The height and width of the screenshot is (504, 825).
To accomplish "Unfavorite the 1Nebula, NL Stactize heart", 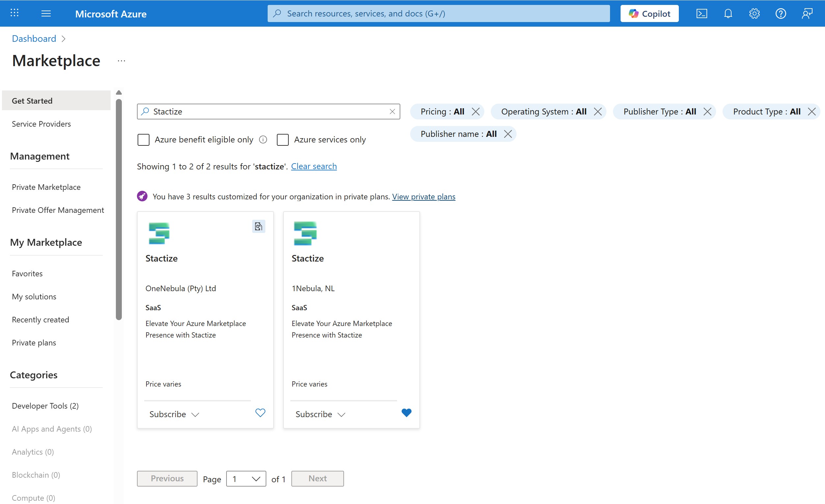I will click(406, 413).
